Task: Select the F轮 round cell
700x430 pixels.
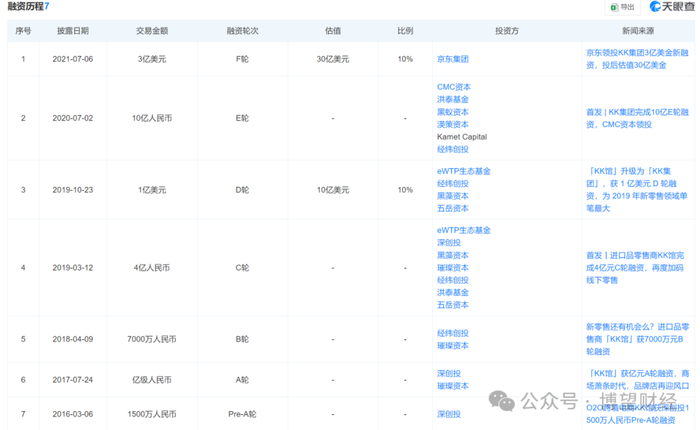Action: (x=242, y=59)
